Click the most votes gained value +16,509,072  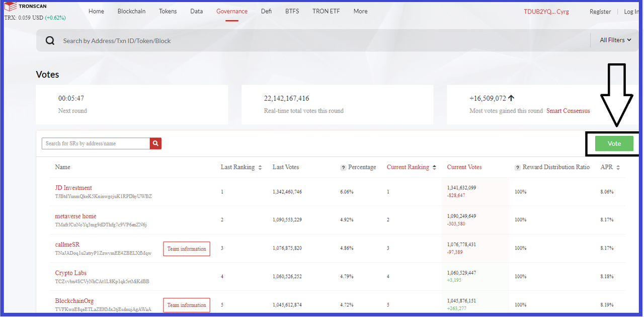click(x=488, y=99)
